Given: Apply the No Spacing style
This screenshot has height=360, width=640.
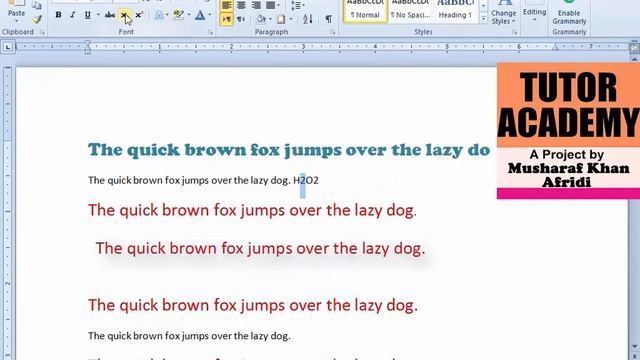Looking at the screenshot, I should point(410,11).
